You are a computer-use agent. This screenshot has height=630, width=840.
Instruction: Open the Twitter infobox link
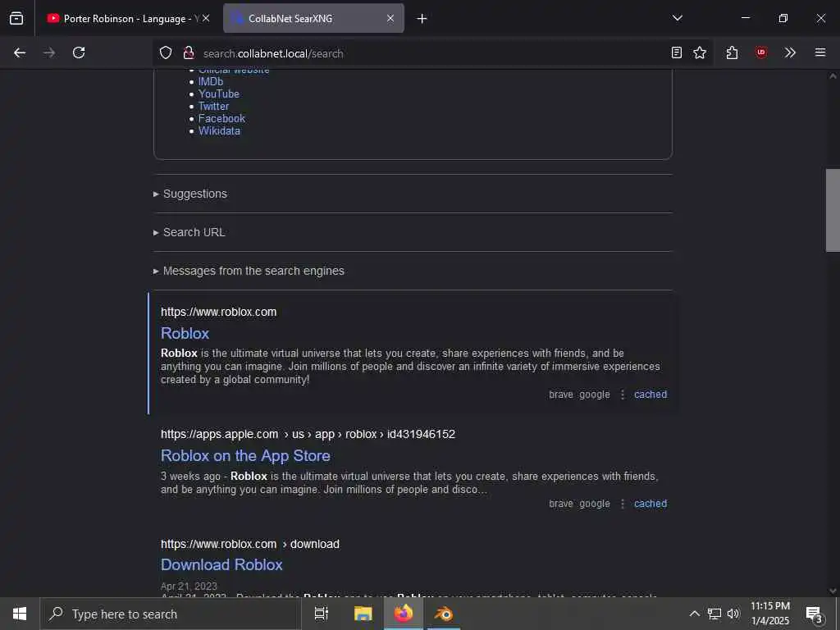click(213, 106)
